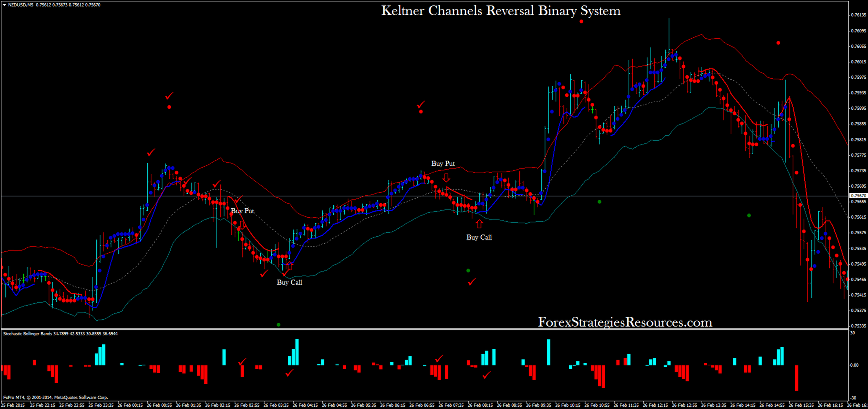Click price level 0.75415 on the axis
Image resolution: width=868 pixels, height=409 pixels.
[858, 295]
